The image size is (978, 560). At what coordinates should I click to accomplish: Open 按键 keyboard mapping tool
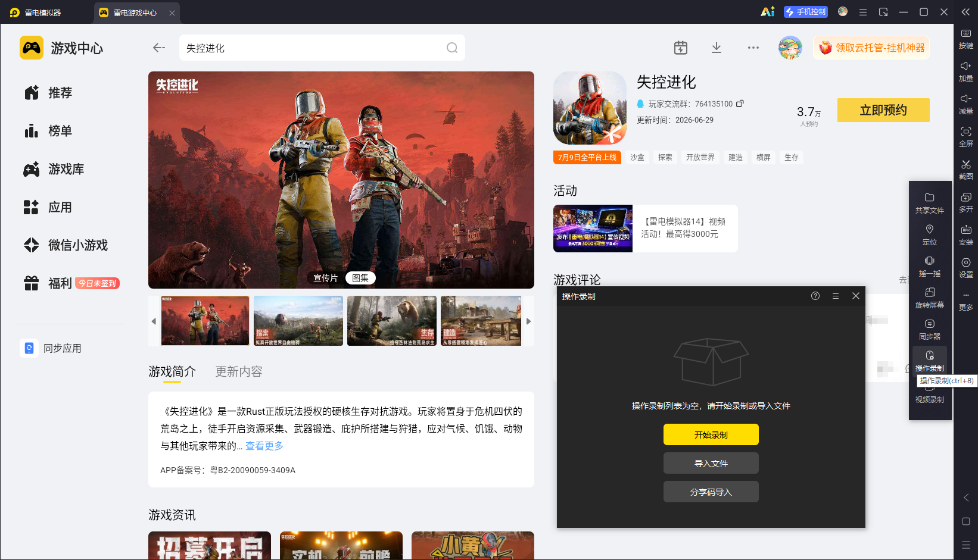(x=966, y=39)
